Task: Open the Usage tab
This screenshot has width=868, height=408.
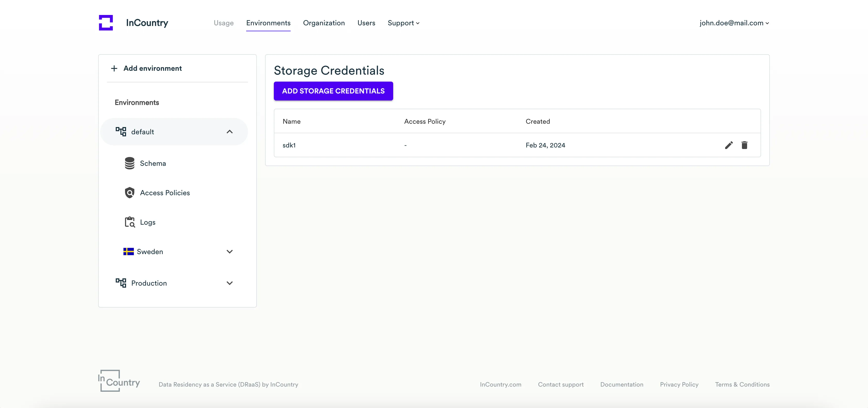Action: tap(223, 23)
